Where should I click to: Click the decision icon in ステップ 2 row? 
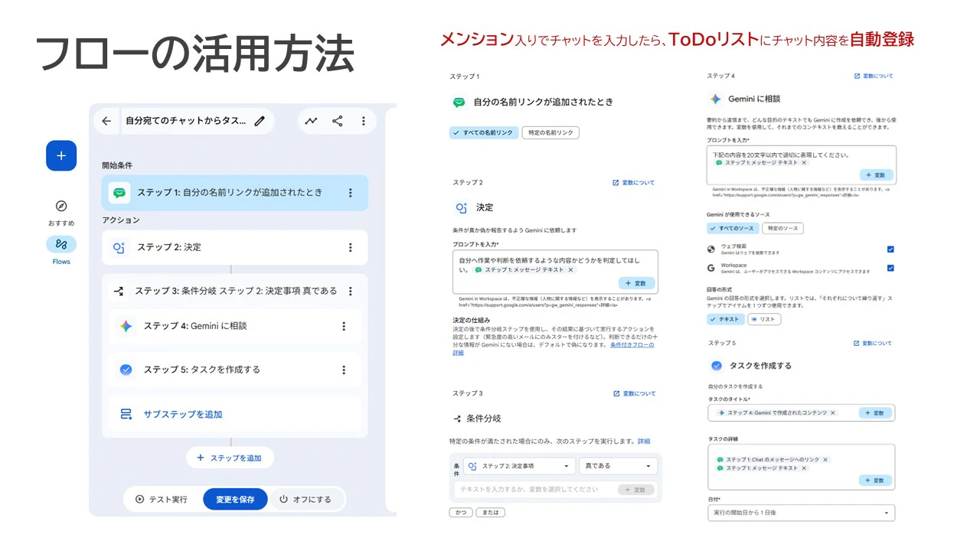(x=119, y=247)
